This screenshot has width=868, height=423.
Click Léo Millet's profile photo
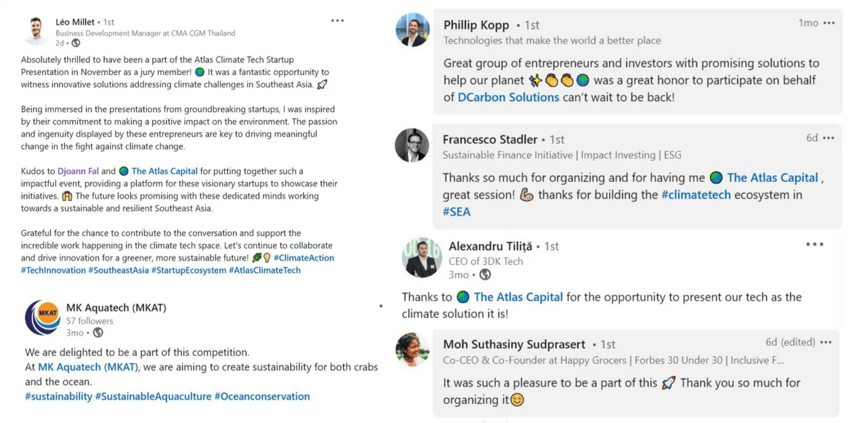[36, 31]
